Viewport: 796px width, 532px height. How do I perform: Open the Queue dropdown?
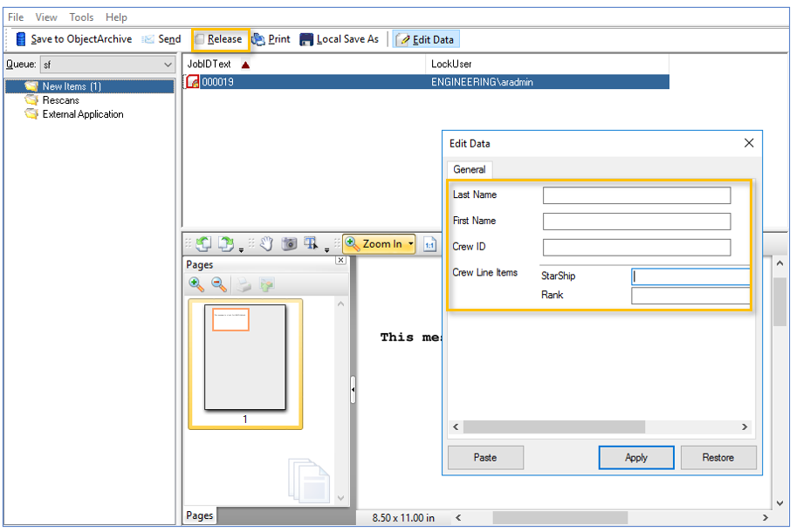(x=168, y=65)
